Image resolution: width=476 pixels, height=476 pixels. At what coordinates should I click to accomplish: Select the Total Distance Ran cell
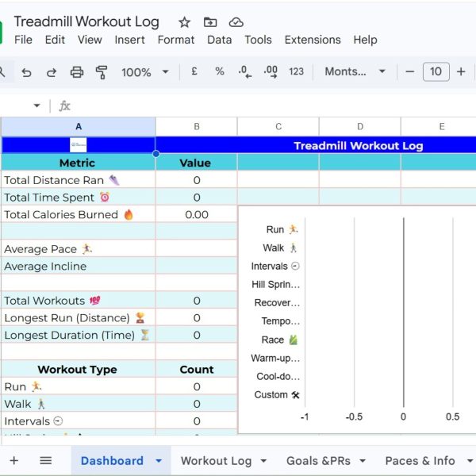click(79, 180)
